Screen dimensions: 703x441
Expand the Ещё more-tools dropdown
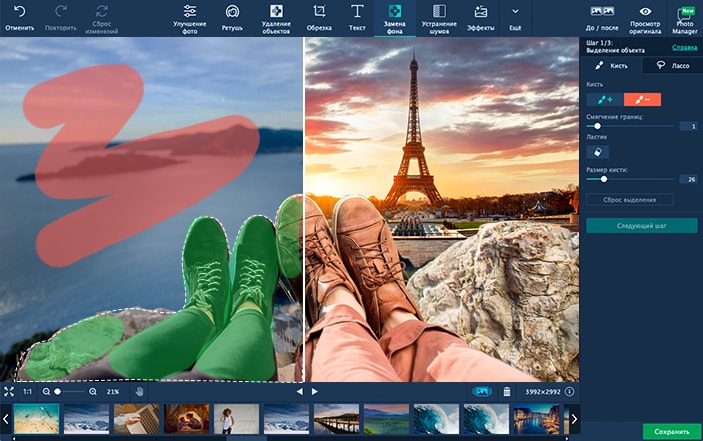(x=515, y=17)
